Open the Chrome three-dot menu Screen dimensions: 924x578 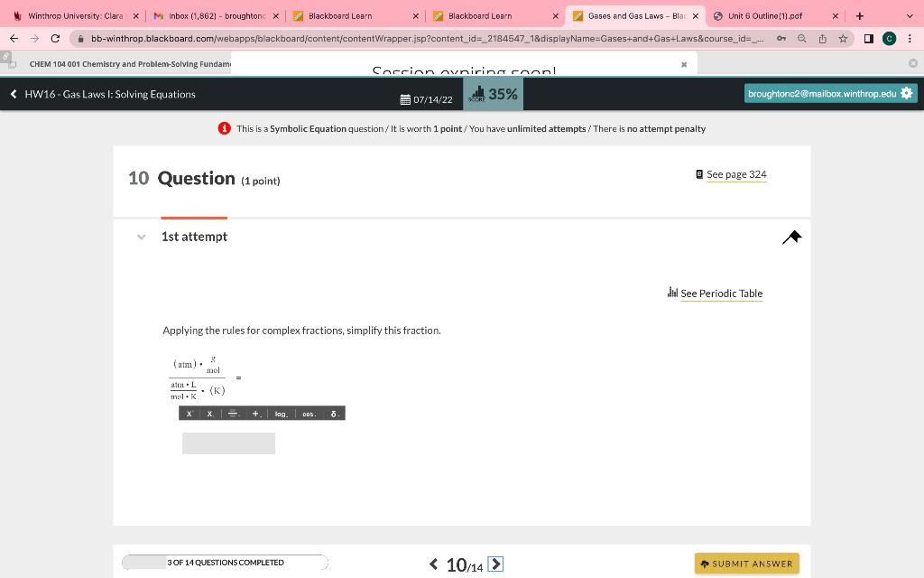(910, 38)
